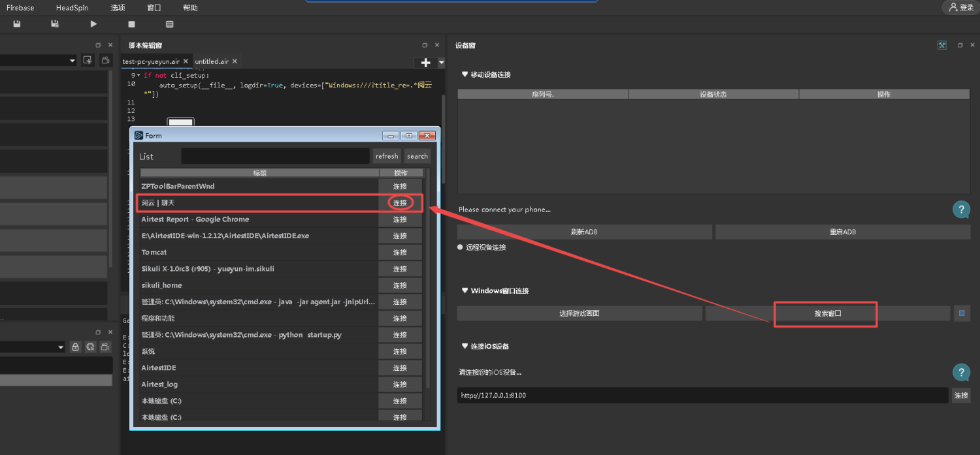Connect to the Airtest_log window
Image resolution: width=980 pixels, height=455 pixels.
pyautogui.click(x=400, y=384)
